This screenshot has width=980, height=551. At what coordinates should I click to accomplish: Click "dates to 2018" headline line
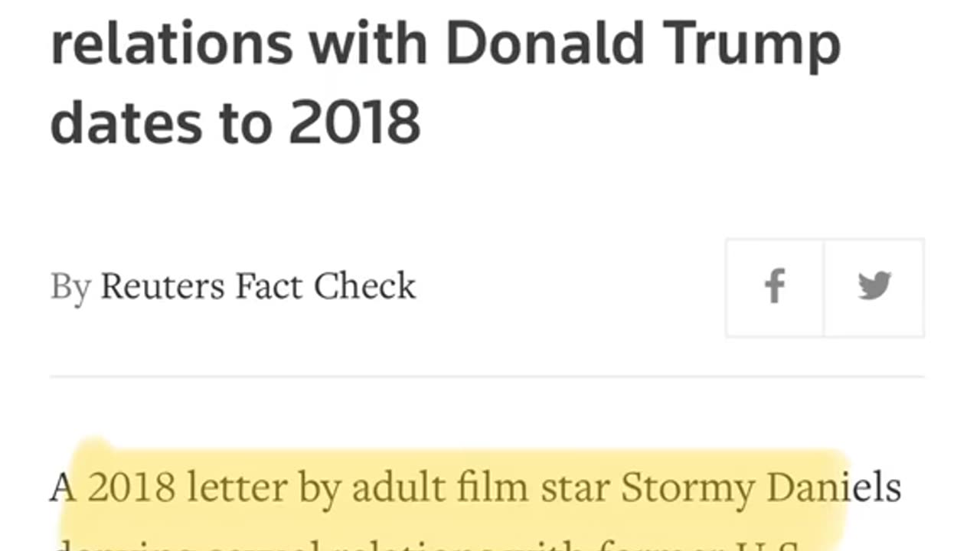point(236,122)
